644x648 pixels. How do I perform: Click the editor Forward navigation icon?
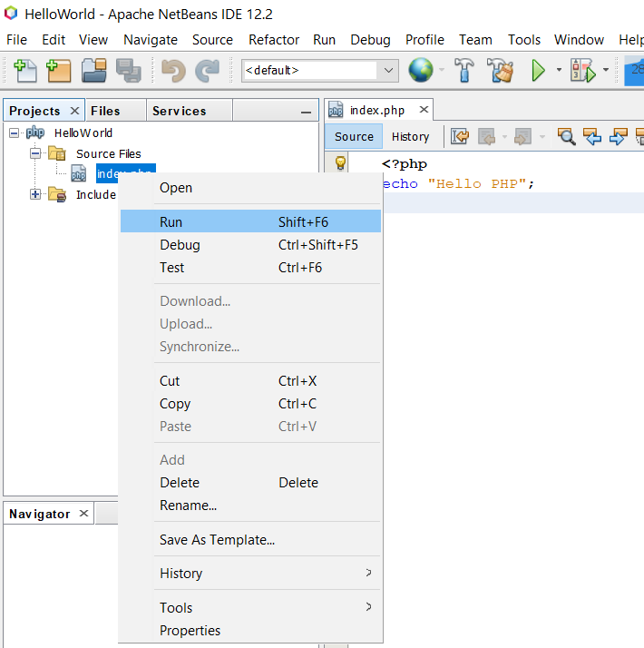pos(522,136)
